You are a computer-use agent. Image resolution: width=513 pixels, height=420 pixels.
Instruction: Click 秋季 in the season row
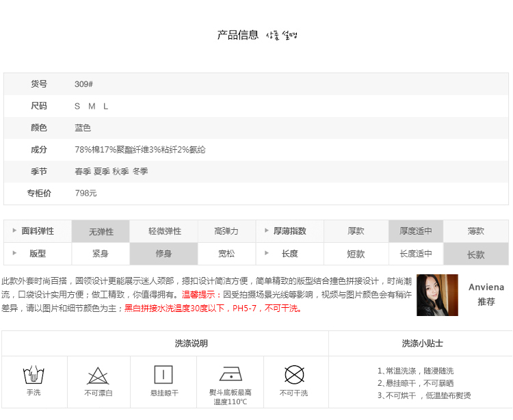[x=120, y=171]
